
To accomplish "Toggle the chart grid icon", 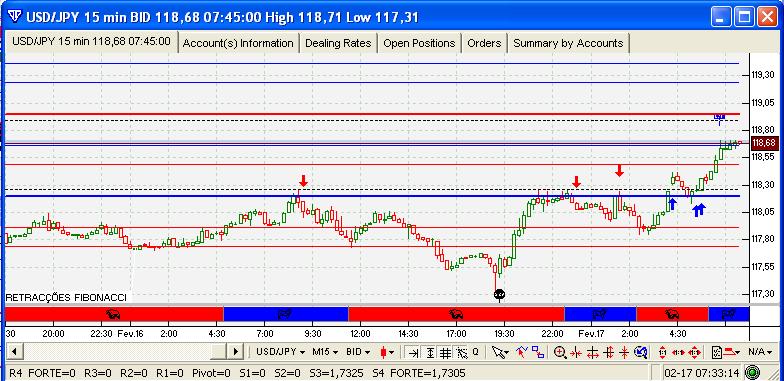I will [445, 352].
